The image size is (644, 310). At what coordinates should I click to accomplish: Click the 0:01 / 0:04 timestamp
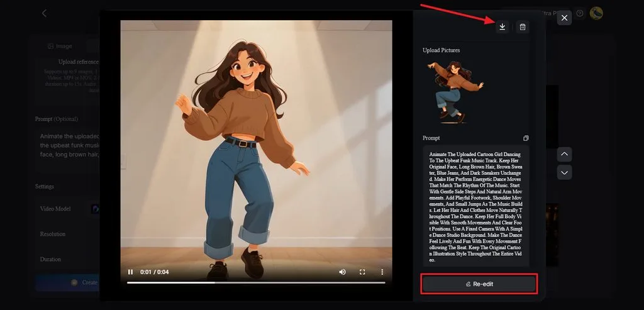(x=155, y=272)
